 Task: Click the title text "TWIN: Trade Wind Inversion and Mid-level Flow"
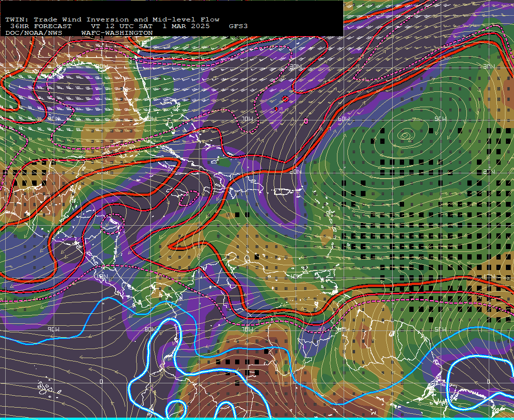point(112,20)
